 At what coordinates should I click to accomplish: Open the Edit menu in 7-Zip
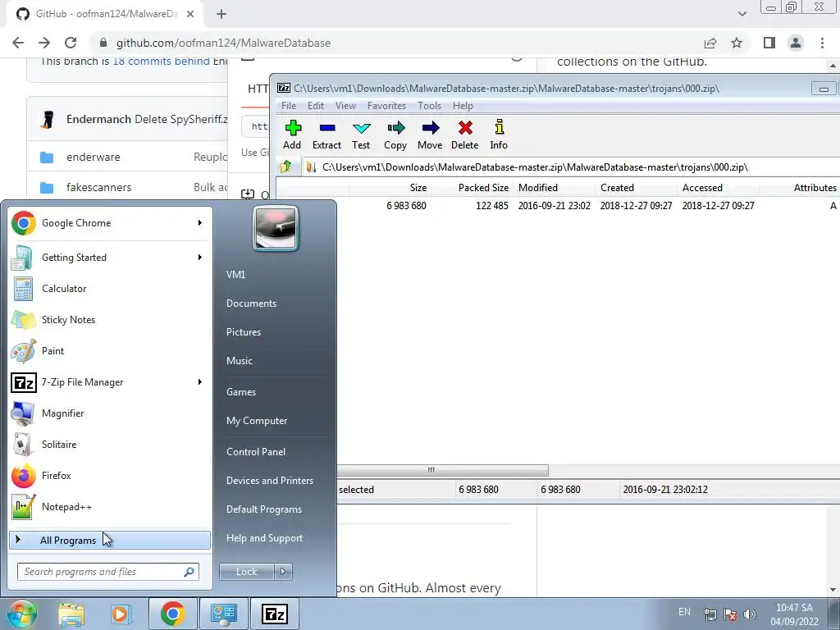click(x=316, y=106)
